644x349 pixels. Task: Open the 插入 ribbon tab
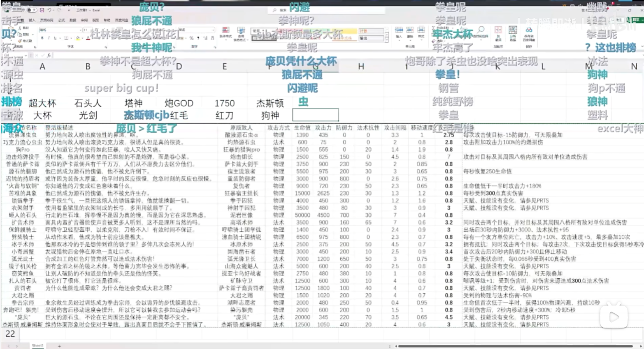click(x=32, y=20)
